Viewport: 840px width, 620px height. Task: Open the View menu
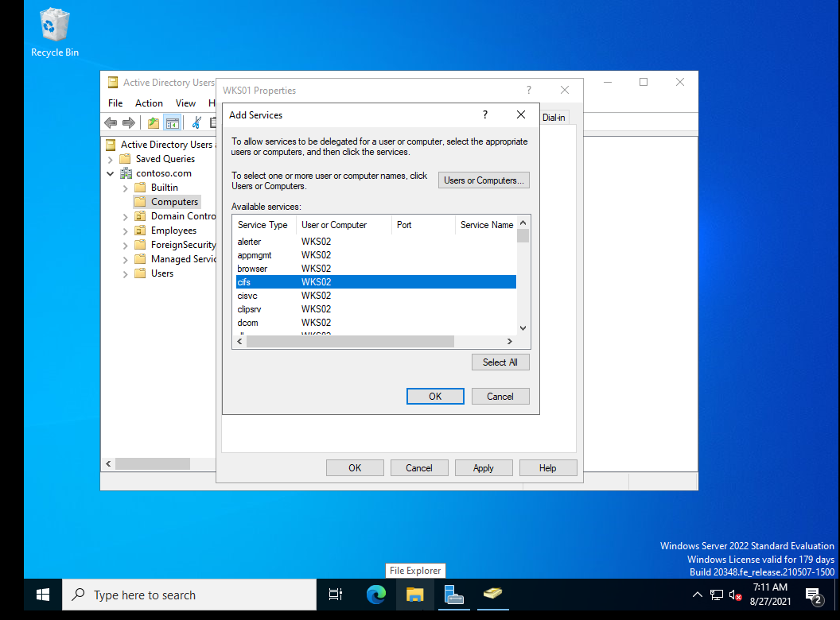coord(185,103)
